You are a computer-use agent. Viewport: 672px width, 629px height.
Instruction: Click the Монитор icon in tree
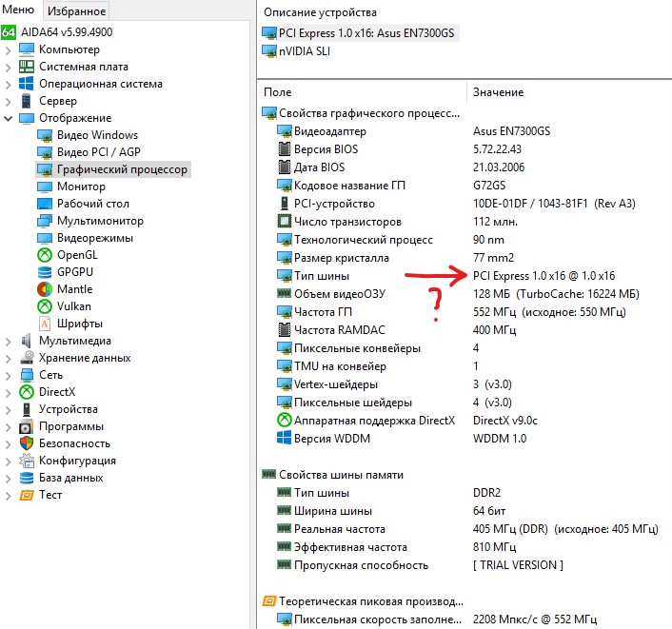tap(45, 187)
